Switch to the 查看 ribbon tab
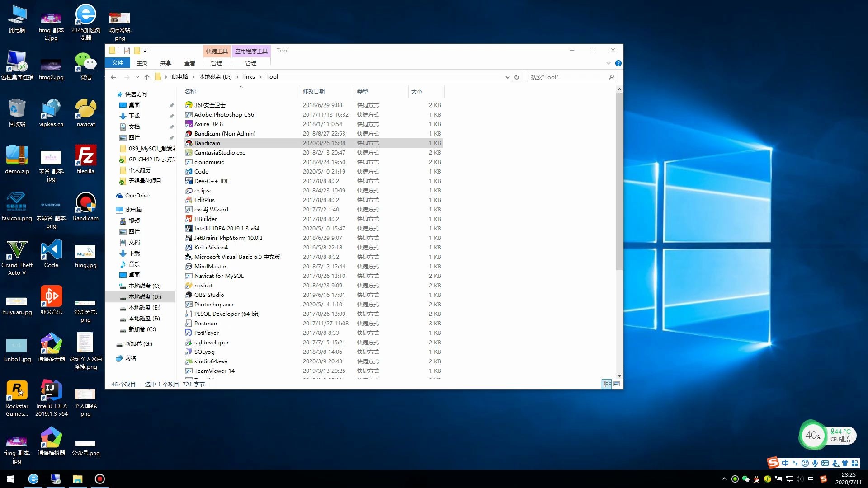 (x=190, y=63)
